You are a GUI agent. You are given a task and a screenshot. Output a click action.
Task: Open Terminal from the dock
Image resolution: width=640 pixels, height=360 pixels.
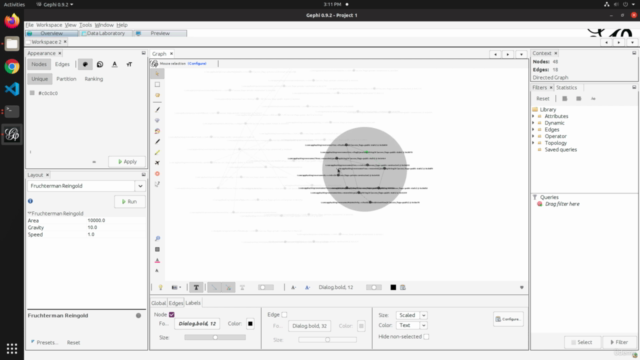click(12, 111)
